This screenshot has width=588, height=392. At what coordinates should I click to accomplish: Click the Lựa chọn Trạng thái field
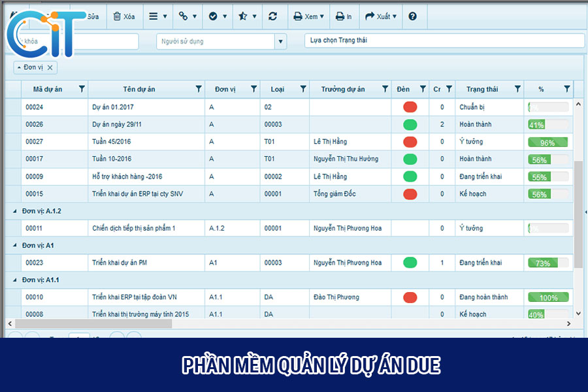[444, 41]
